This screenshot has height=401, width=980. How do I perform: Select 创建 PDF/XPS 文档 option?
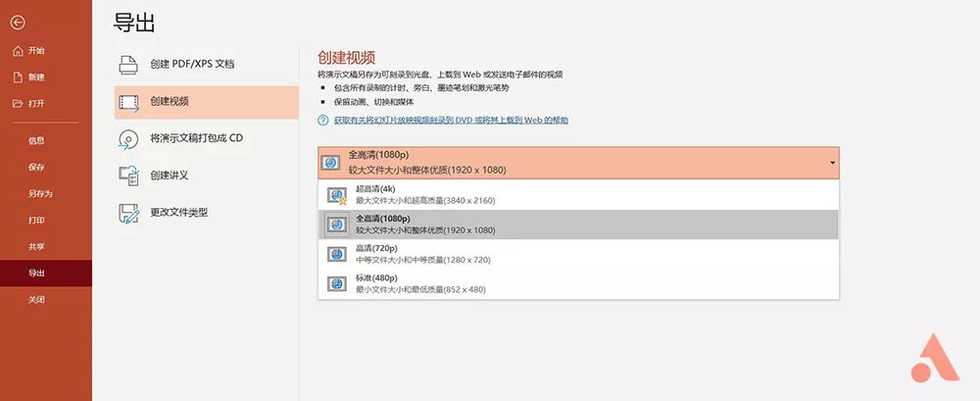(206, 64)
